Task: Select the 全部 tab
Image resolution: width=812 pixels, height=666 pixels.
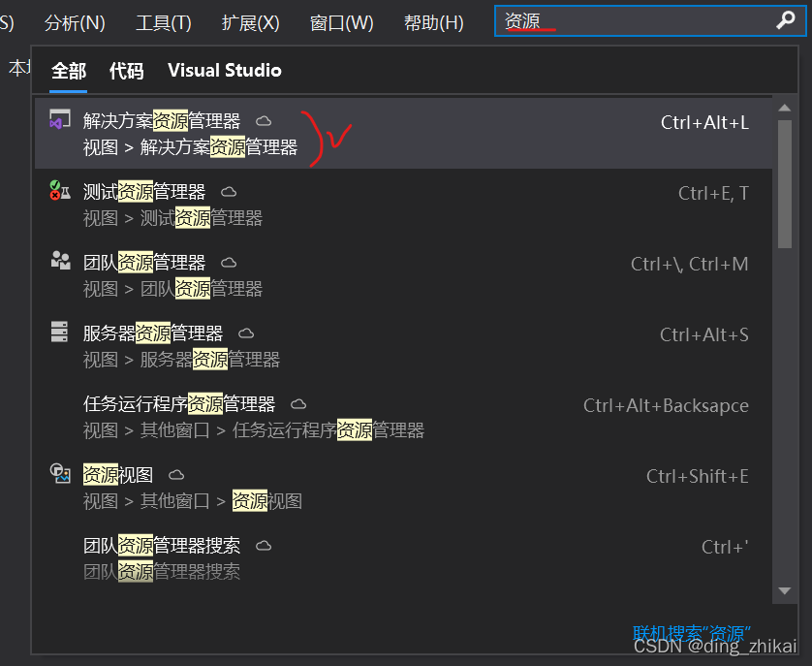Action: pyautogui.click(x=69, y=71)
